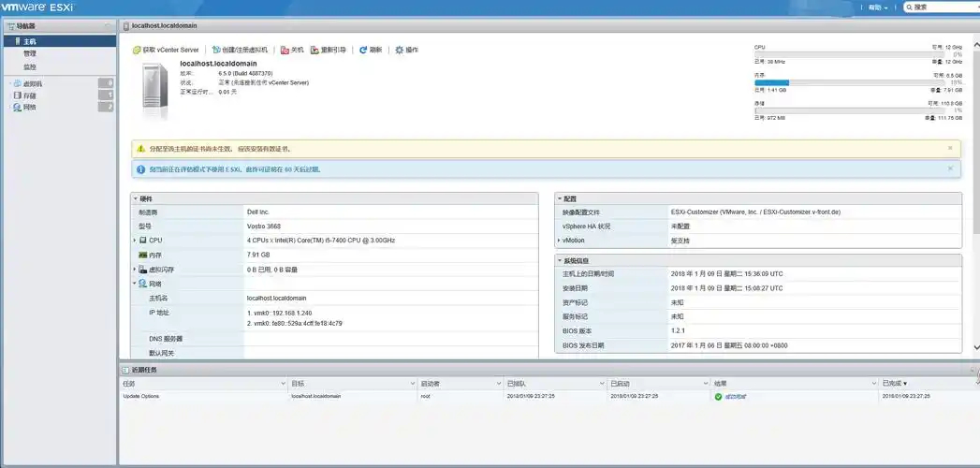Collapse the 系统信息 system info panel
980x468 pixels.
[x=559, y=260]
